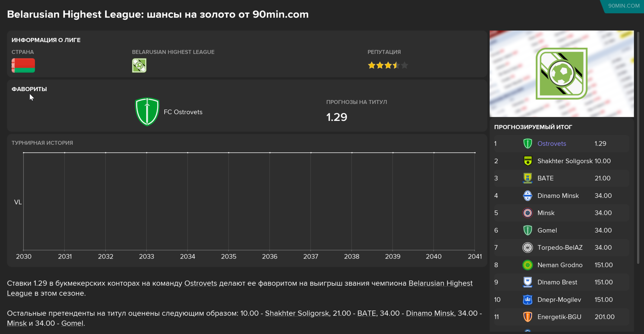Screen dimensions: 644x334
Task: Click the 2030 point on history chart
Action: 24,153
